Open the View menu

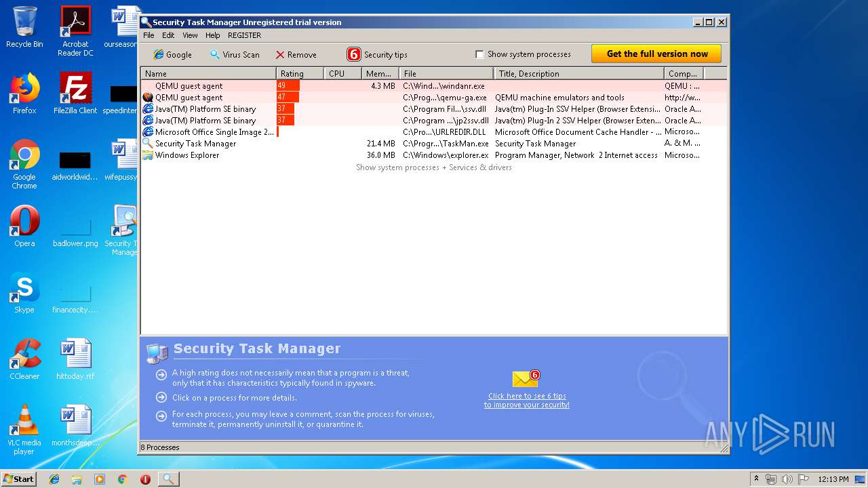(190, 35)
